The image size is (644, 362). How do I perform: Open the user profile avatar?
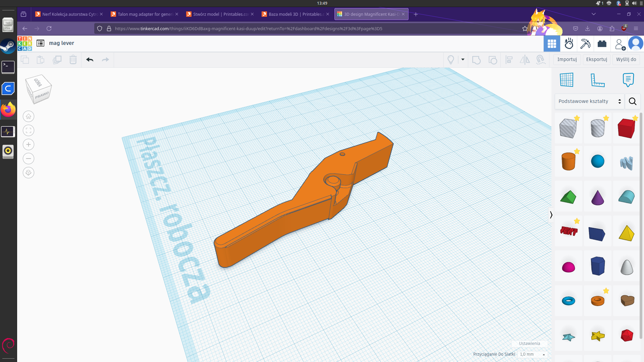(636, 44)
